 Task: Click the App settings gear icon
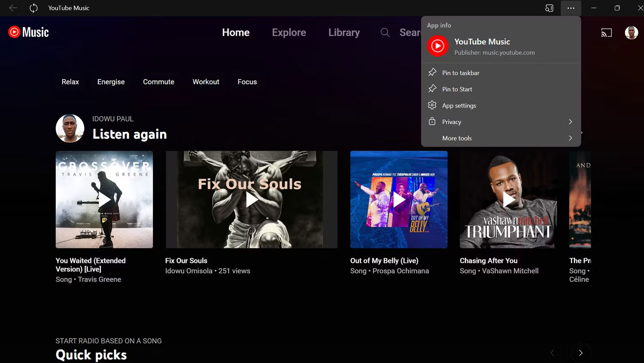coord(432,105)
